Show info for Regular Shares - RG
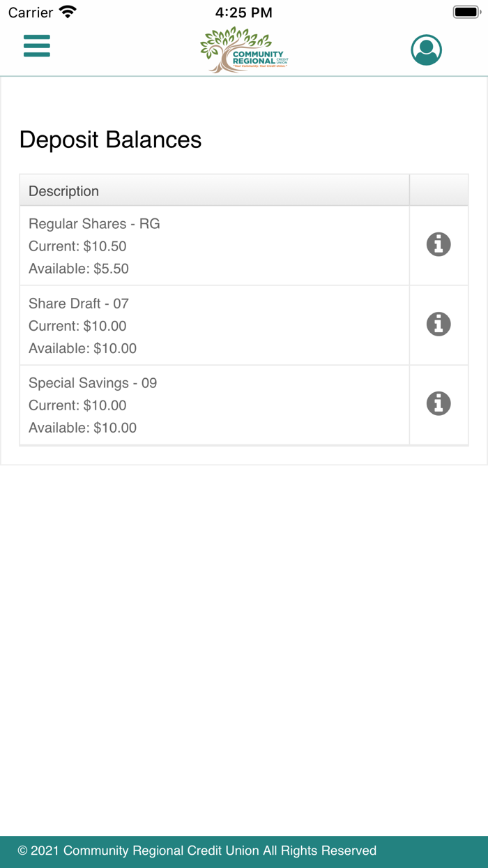The width and height of the screenshot is (488, 868). point(439,245)
